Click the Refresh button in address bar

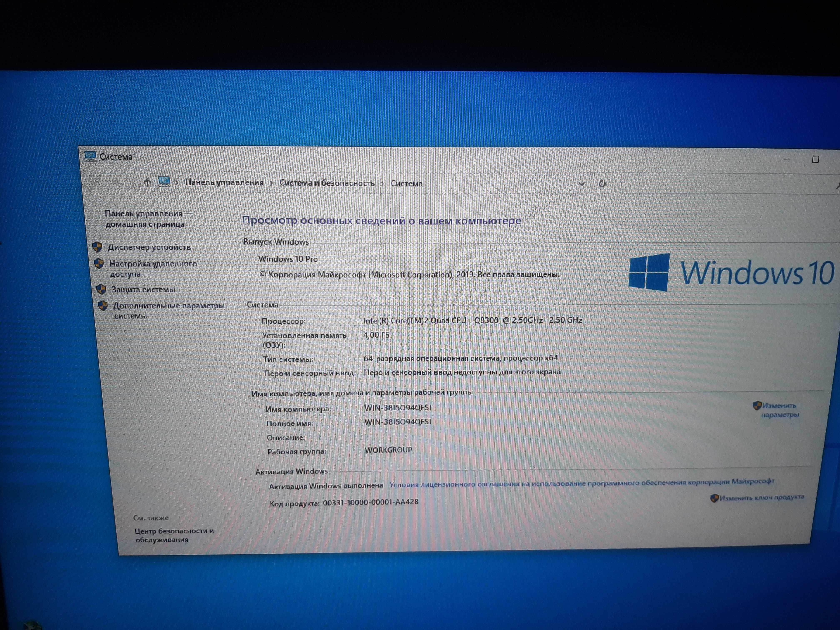point(602,183)
